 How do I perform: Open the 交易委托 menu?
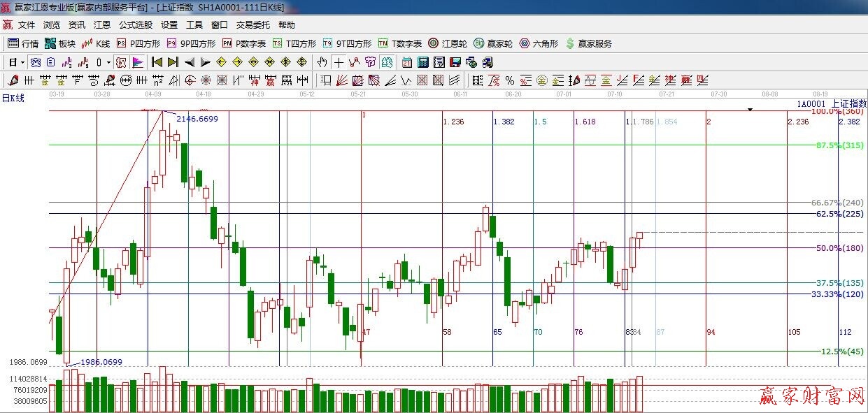click(252, 24)
